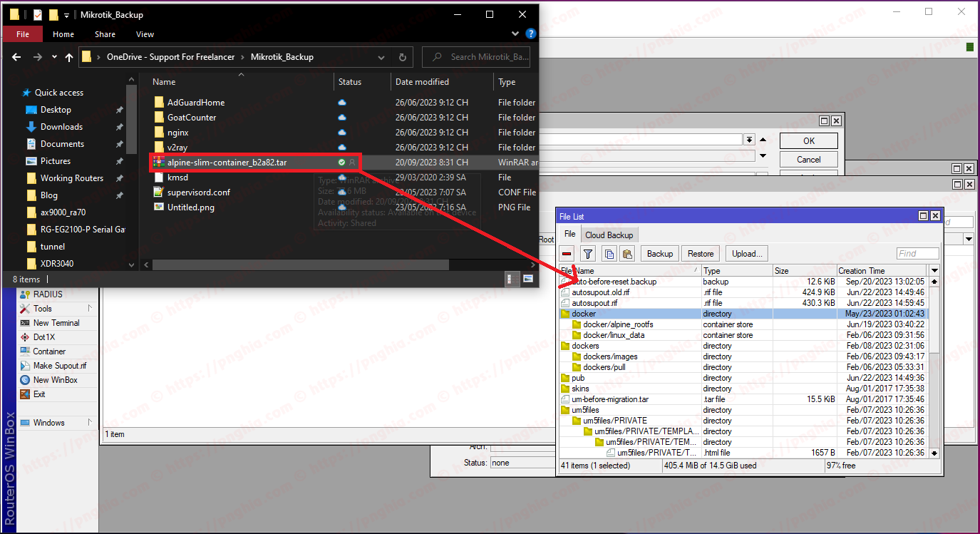
Task: Open the Home ribbon tab
Action: pos(63,34)
